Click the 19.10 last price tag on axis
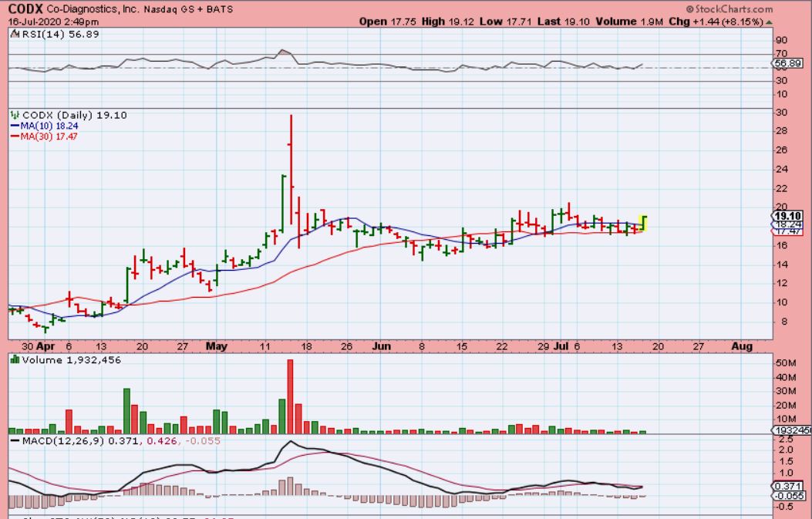 tap(787, 216)
